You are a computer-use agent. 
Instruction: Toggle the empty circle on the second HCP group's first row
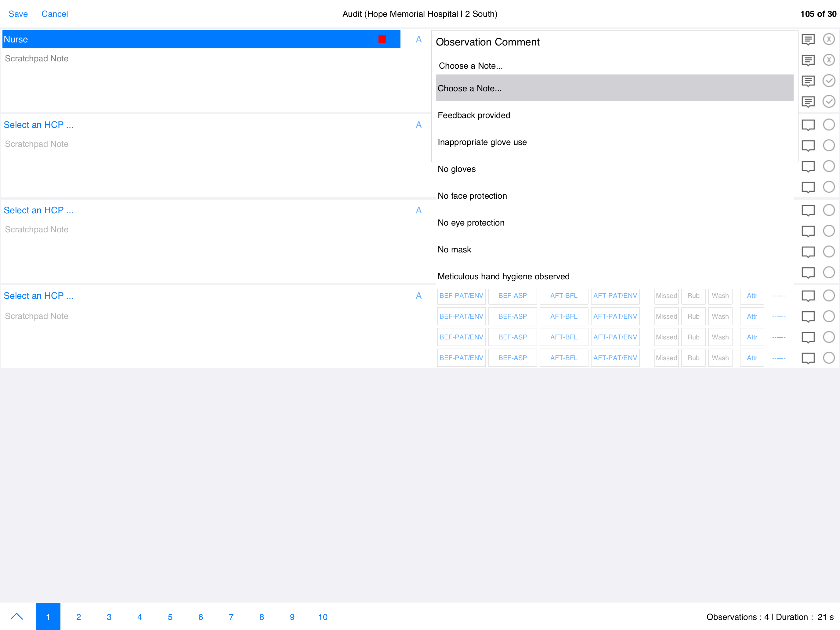829,125
